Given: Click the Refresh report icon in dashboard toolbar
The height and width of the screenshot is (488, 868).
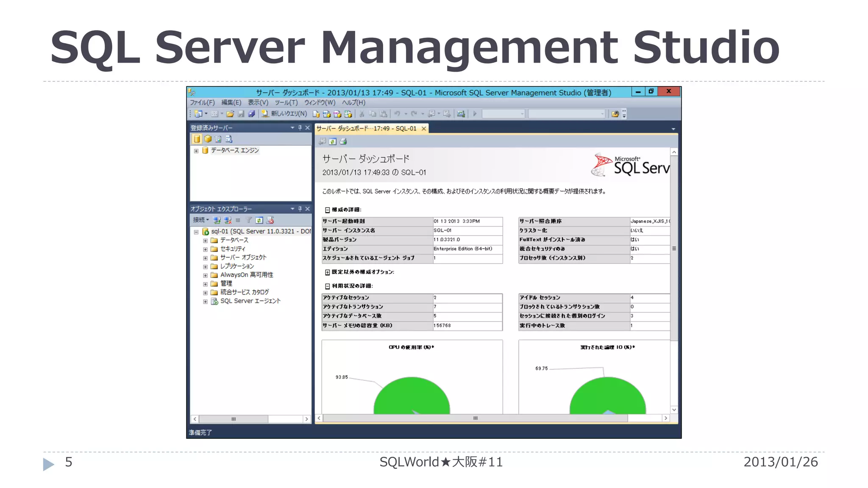Looking at the screenshot, I should (333, 141).
